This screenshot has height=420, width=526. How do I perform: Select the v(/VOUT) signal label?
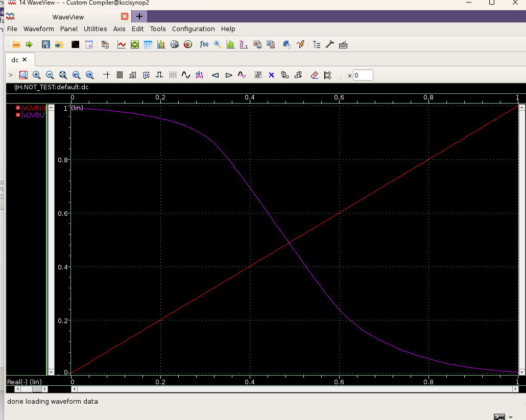33,115
